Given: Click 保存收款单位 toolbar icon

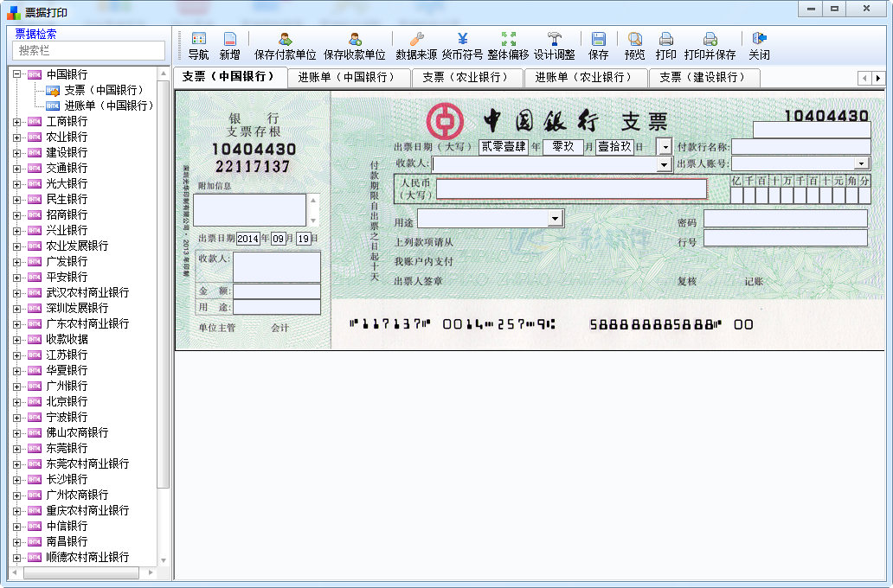Looking at the screenshot, I should tap(354, 46).
